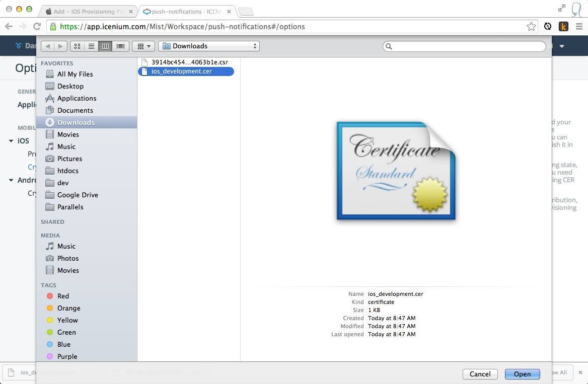The image size is (588, 384).
Task: Open the Applications folder in sidebar
Action: [x=77, y=99]
